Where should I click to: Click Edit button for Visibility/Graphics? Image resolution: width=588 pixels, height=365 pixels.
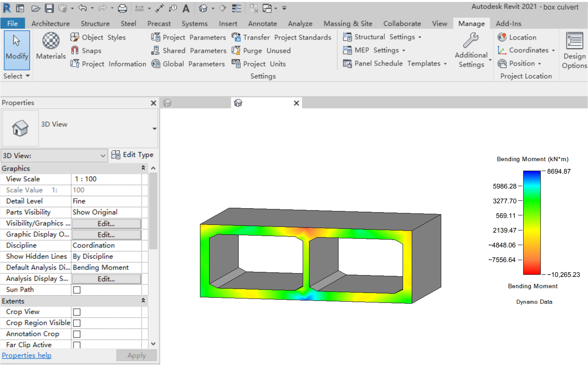click(106, 224)
